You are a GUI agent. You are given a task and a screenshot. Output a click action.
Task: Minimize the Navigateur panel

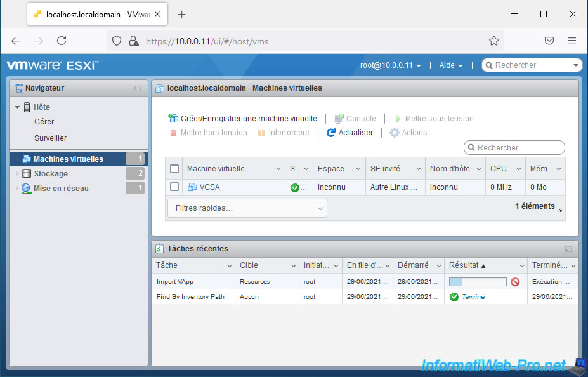tap(138, 89)
